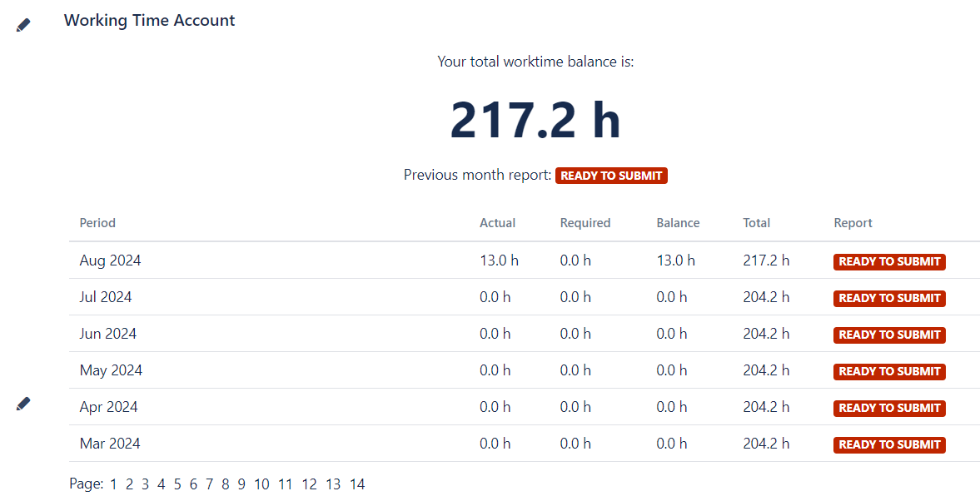Select page 1 in the pagination
The width and height of the screenshot is (980, 501).
114,484
